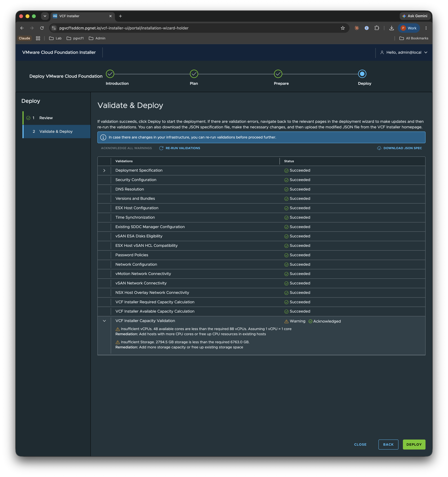The height and width of the screenshot is (477, 448).
Task: Click the Close button
Action: (x=360, y=445)
